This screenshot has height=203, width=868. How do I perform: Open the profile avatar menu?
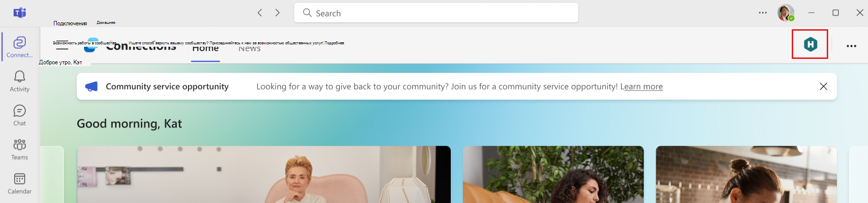(x=786, y=13)
